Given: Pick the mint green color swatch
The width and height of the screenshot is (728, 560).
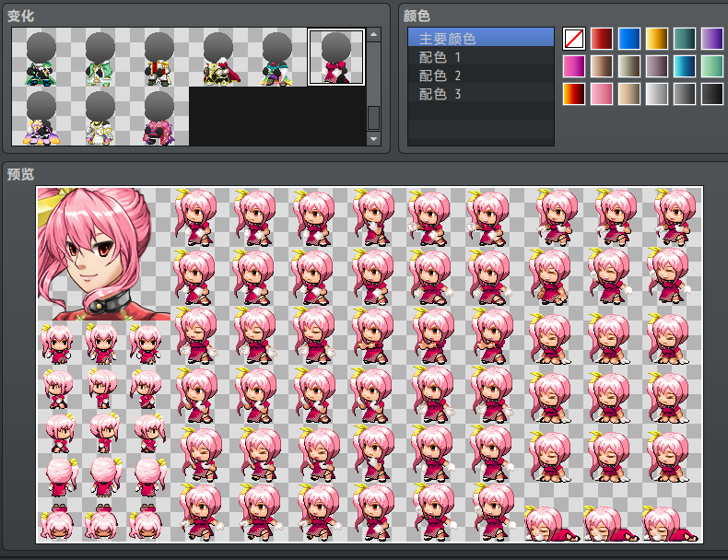Looking at the screenshot, I should tap(712, 66).
